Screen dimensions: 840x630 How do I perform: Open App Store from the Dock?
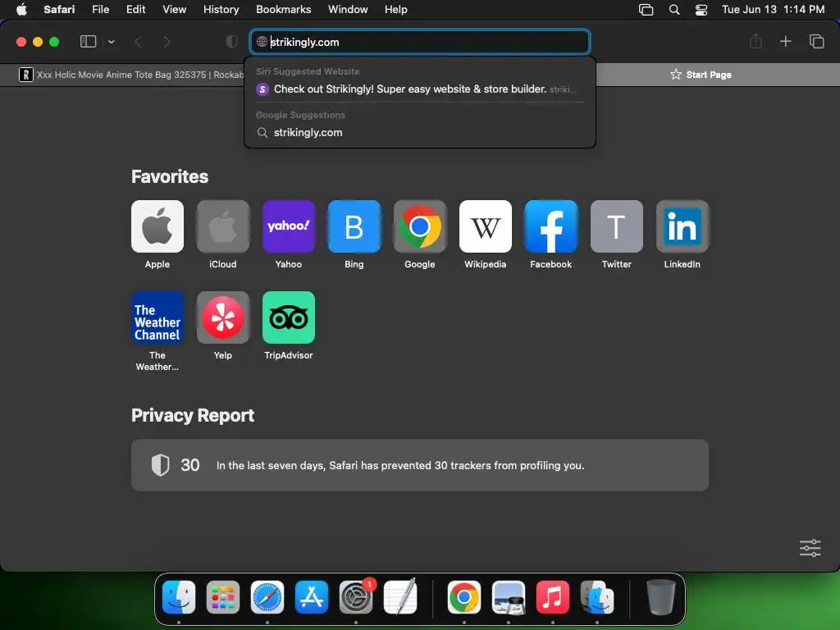[311, 597]
